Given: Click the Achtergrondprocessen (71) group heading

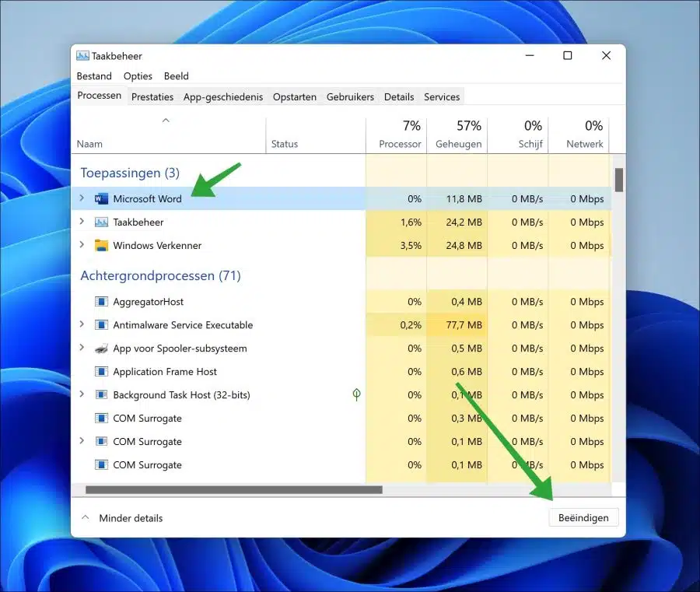Looking at the screenshot, I should [161, 275].
